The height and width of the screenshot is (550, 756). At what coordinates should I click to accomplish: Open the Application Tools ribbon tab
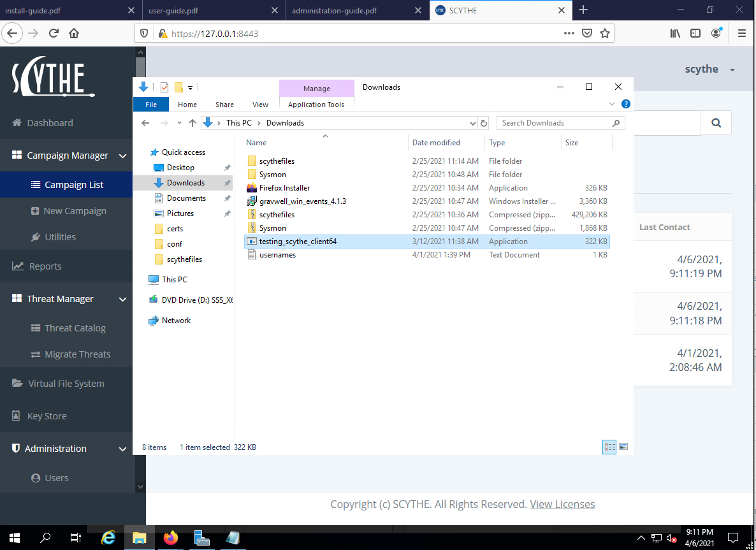point(316,104)
